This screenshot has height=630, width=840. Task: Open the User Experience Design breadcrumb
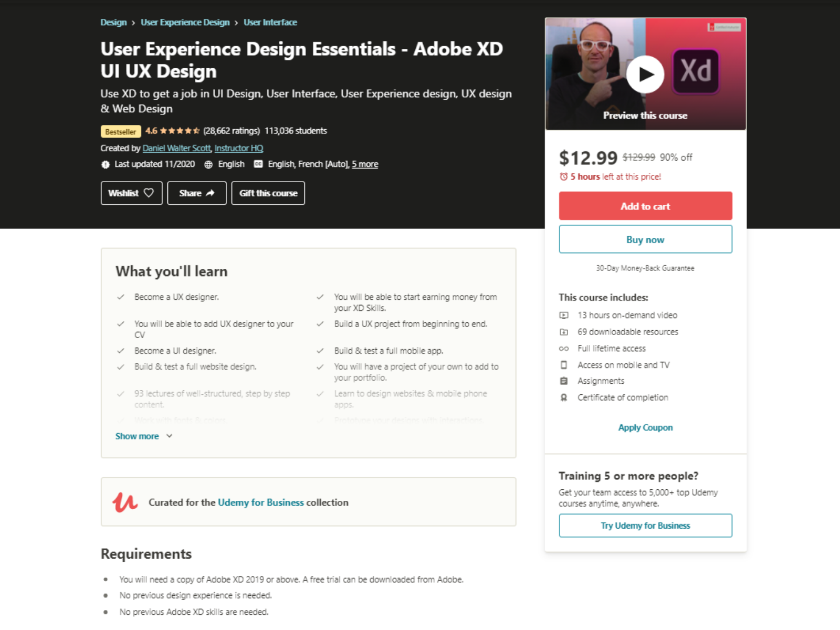[x=185, y=22]
